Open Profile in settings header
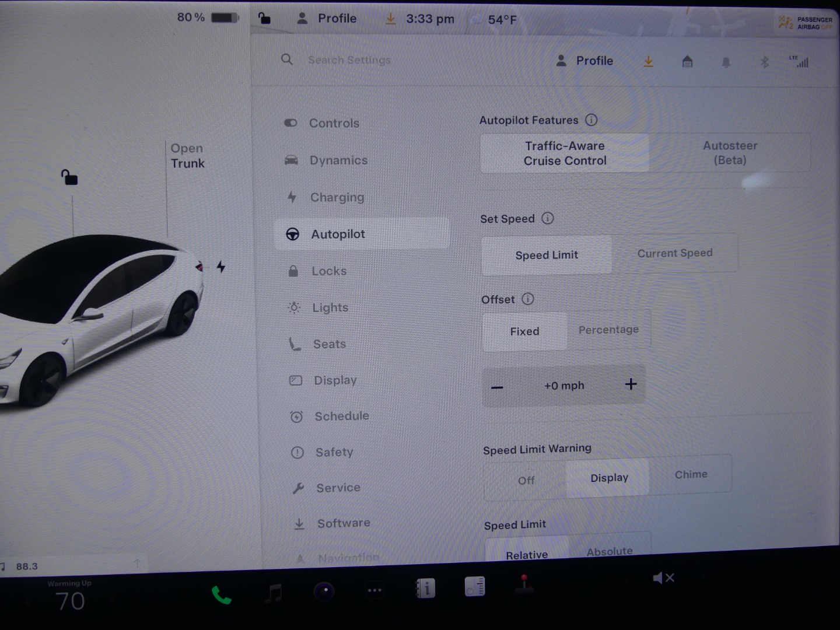 585,61
